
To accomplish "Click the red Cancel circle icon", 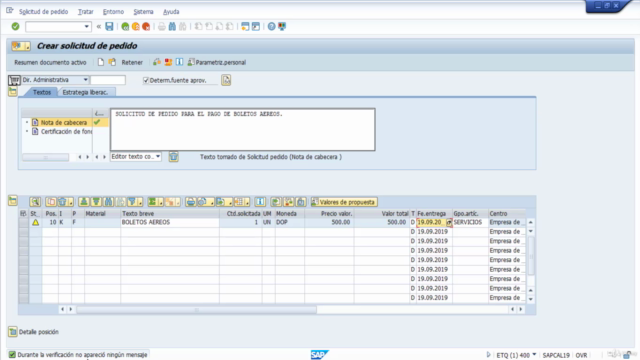I will 146,27.
